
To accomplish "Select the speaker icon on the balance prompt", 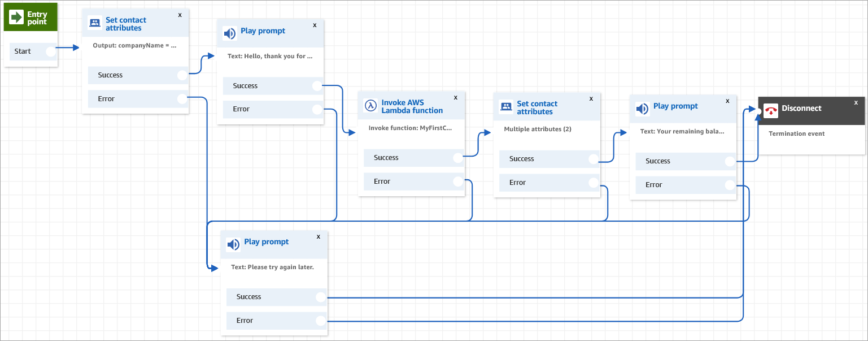I will pyautogui.click(x=642, y=108).
